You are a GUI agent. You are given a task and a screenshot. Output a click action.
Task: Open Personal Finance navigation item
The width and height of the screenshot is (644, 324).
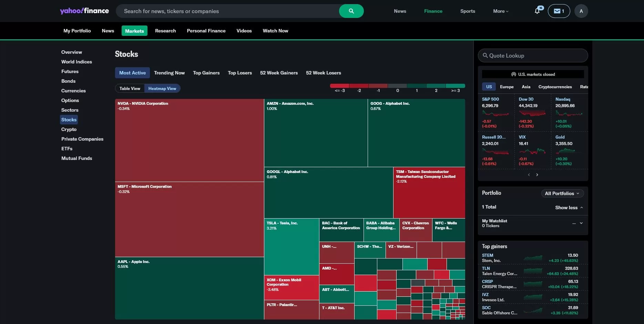(x=206, y=31)
